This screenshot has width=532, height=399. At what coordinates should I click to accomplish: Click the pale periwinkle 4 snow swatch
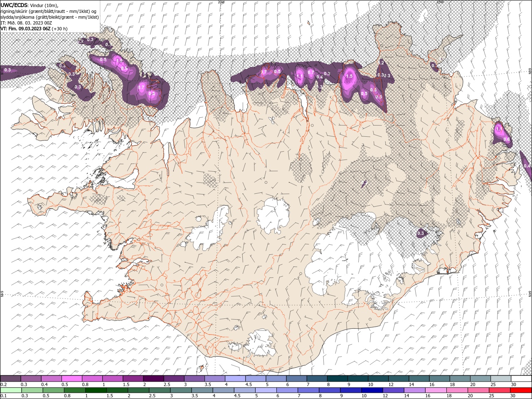[235, 379]
